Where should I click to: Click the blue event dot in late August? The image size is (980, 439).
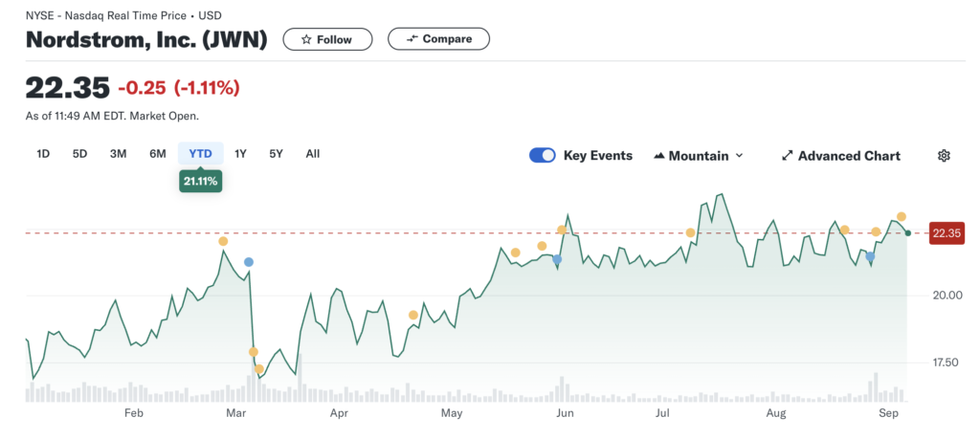[870, 256]
